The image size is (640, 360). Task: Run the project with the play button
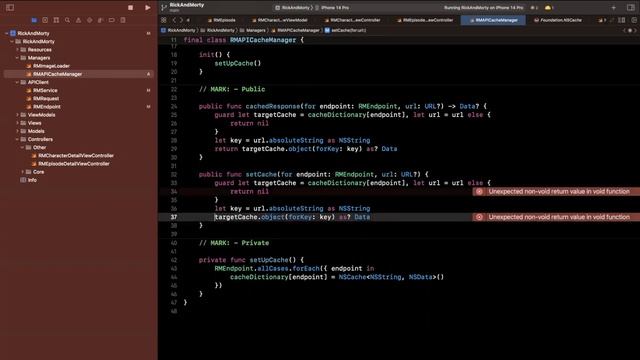tap(147, 7)
